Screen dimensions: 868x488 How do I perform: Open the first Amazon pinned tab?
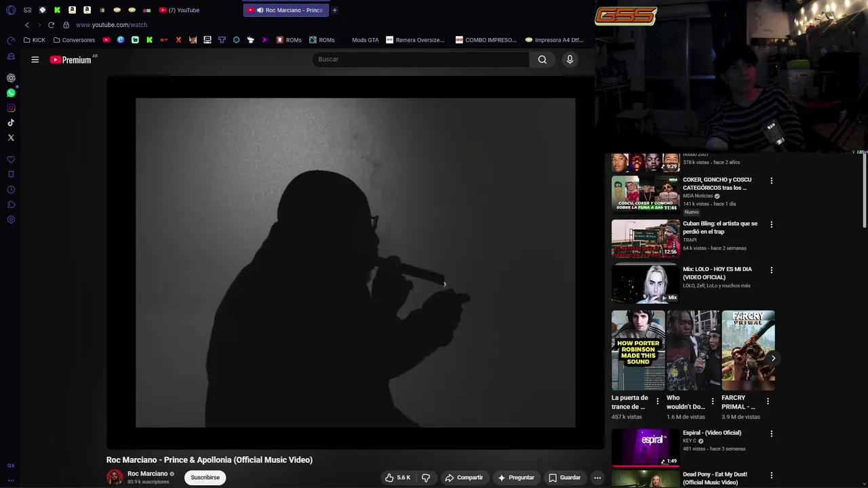72,10
